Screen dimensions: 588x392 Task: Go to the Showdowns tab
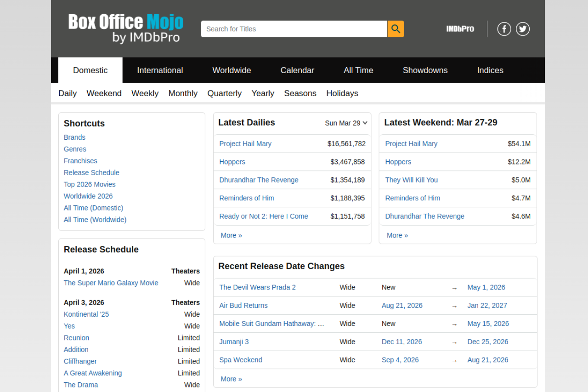click(425, 70)
